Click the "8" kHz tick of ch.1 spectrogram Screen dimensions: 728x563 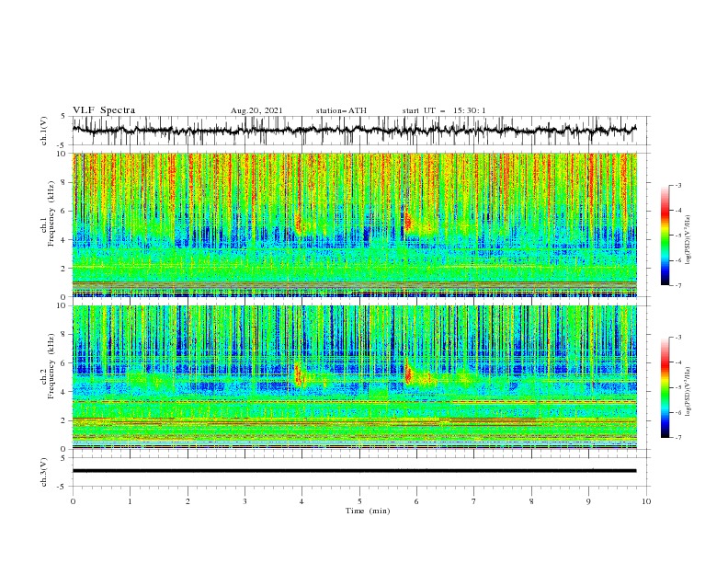[64, 182]
